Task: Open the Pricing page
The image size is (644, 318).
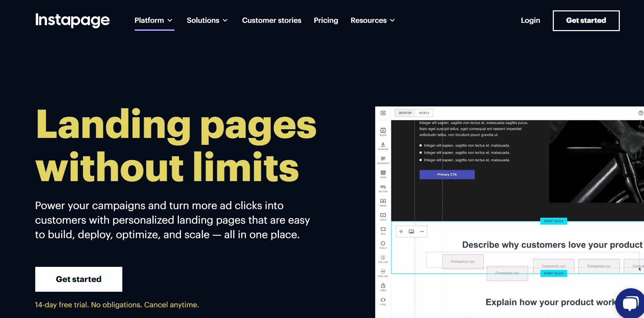Action: 326,20
